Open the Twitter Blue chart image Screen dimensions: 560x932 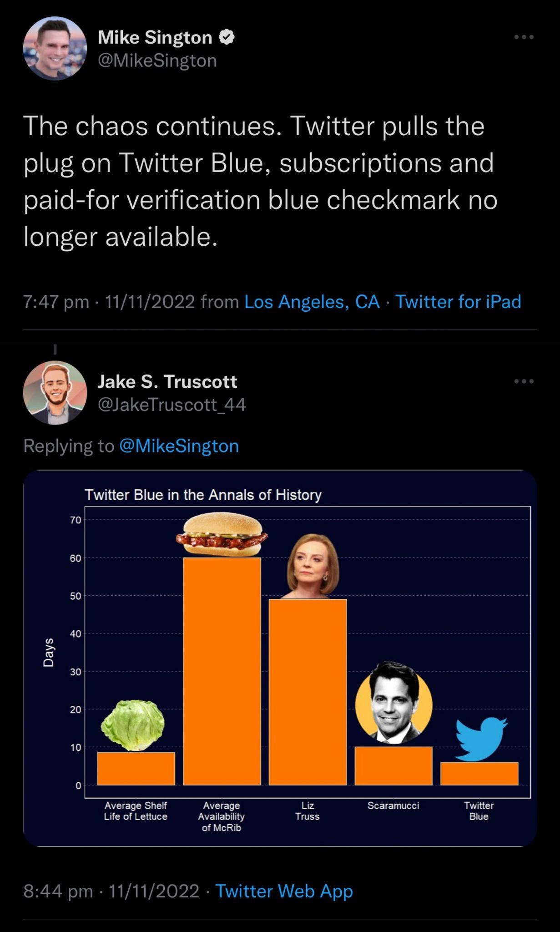pyautogui.click(x=280, y=658)
